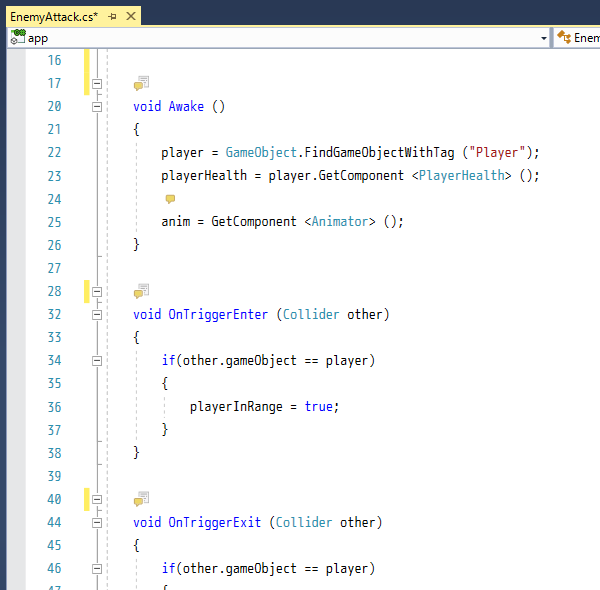Click the app project icon

pyautogui.click(x=18, y=37)
